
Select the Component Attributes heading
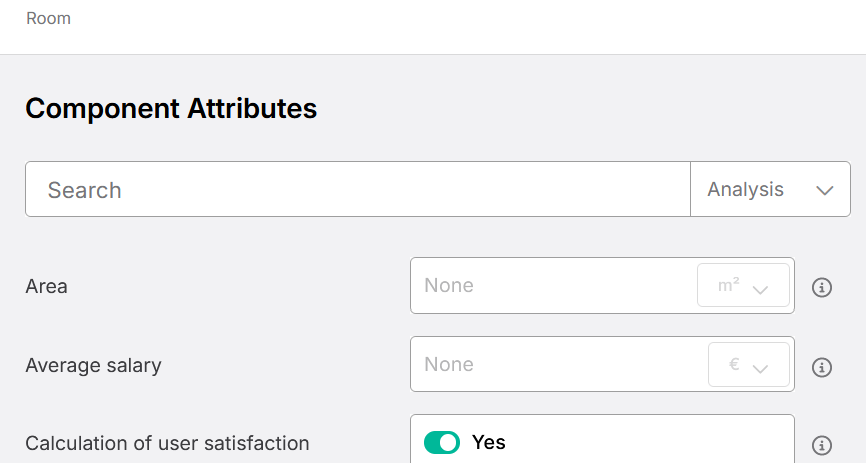pos(171,108)
